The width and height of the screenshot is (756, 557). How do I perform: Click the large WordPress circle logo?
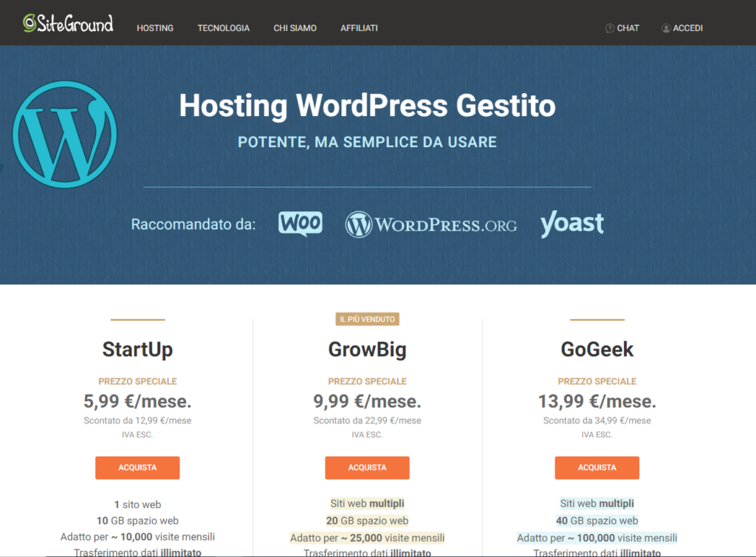pos(65,134)
